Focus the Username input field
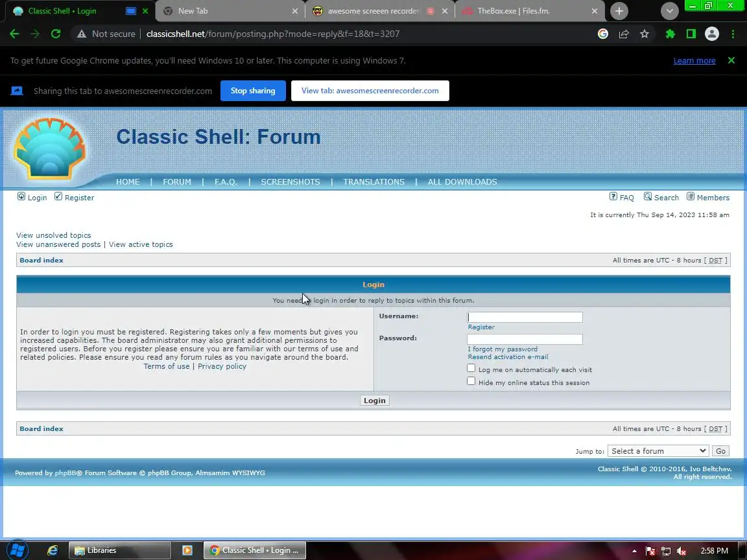This screenshot has height=560, width=747. coord(525,317)
